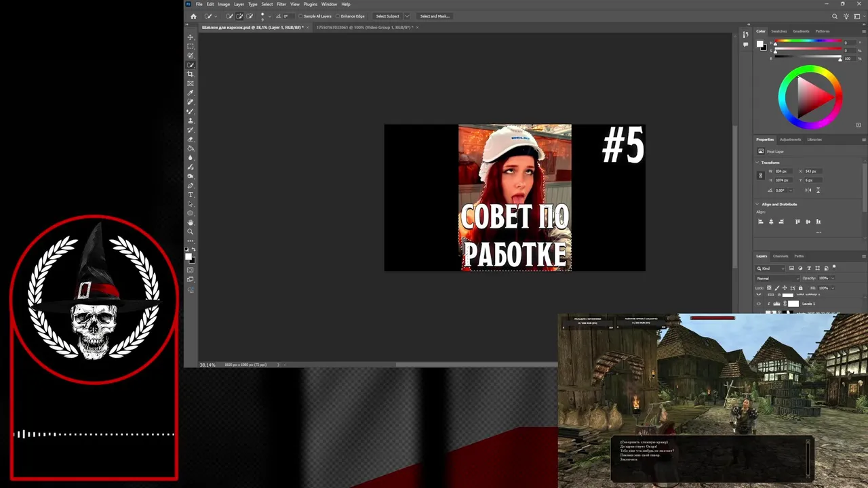Enable Enhance Edge checkbox

point(338,16)
